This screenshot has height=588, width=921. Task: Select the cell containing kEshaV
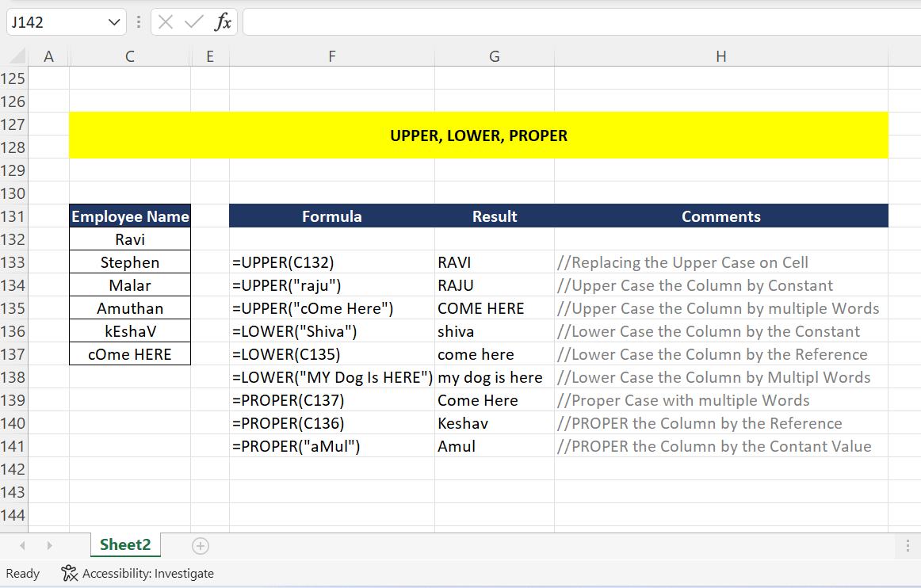(130, 331)
